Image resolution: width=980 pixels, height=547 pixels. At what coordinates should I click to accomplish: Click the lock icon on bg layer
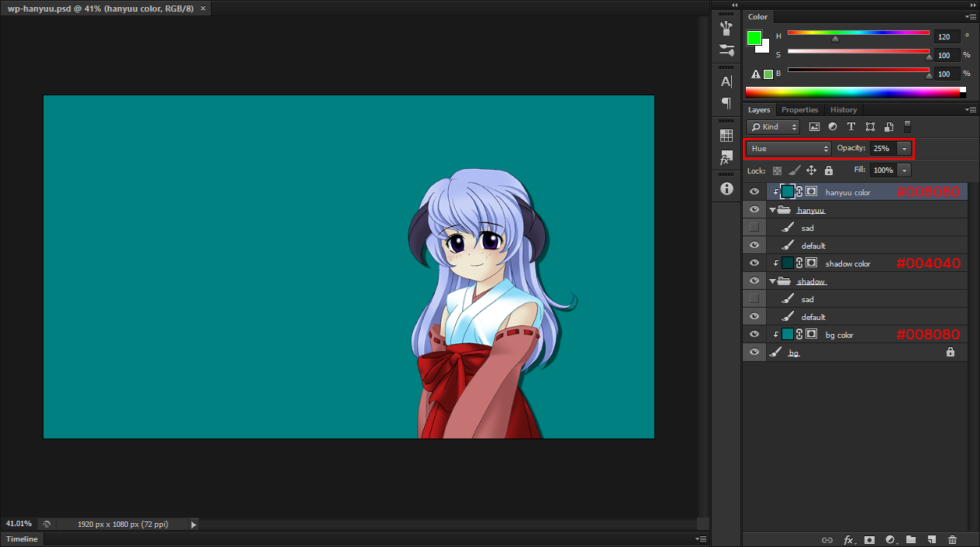coord(951,353)
